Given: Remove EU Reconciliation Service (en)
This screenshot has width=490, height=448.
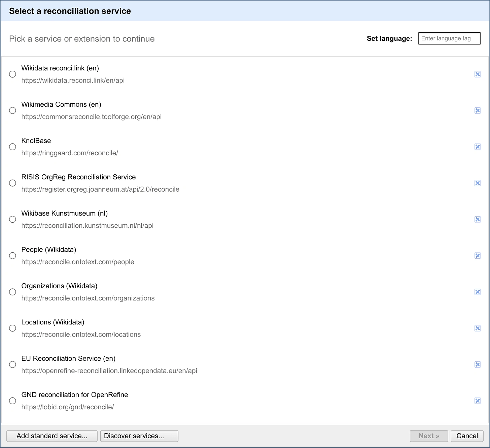Looking at the screenshot, I should [478, 364].
